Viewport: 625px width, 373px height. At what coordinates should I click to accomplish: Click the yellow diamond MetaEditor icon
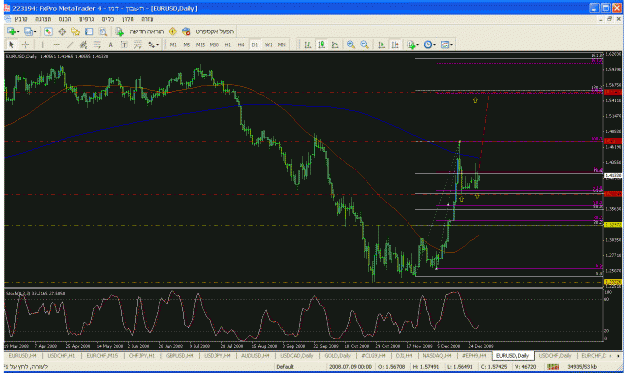coord(173,31)
